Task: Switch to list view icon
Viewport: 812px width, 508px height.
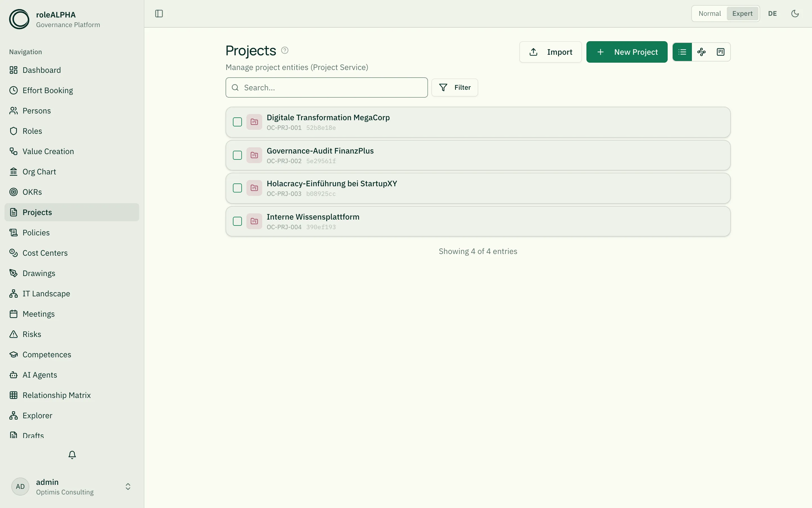Action: click(682, 52)
